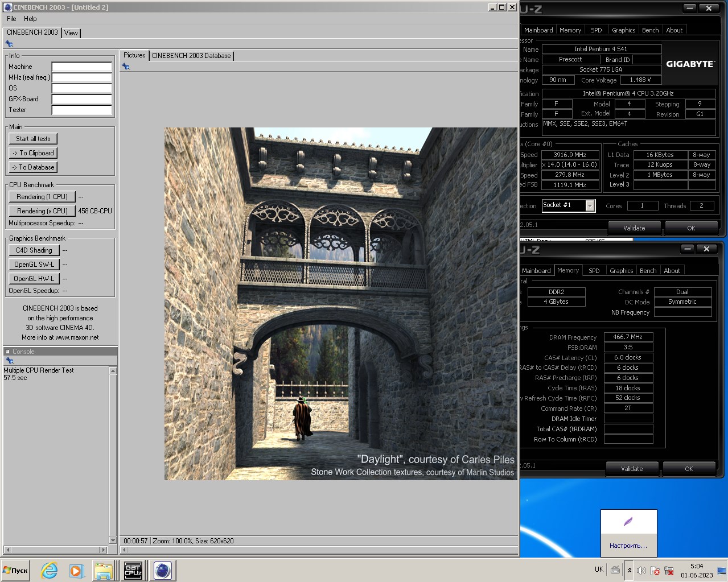Click the Pictures pane horizontal scroll left arrow
Screen dimensions: 728x582
coord(124,550)
